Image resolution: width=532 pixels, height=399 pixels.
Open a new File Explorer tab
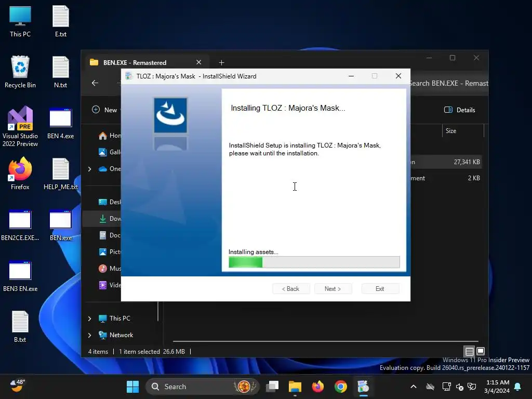[x=221, y=62]
